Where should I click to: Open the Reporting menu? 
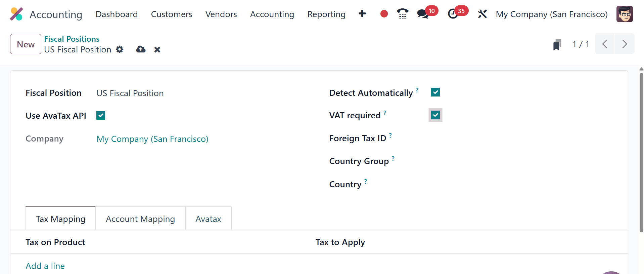pyautogui.click(x=326, y=14)
